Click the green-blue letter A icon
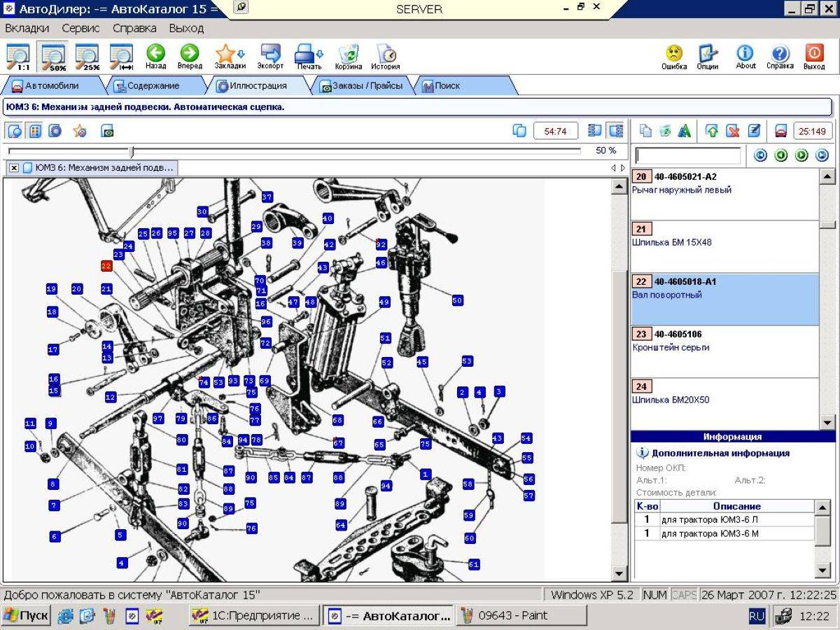840x630 pixels. (x=685, y=131)
